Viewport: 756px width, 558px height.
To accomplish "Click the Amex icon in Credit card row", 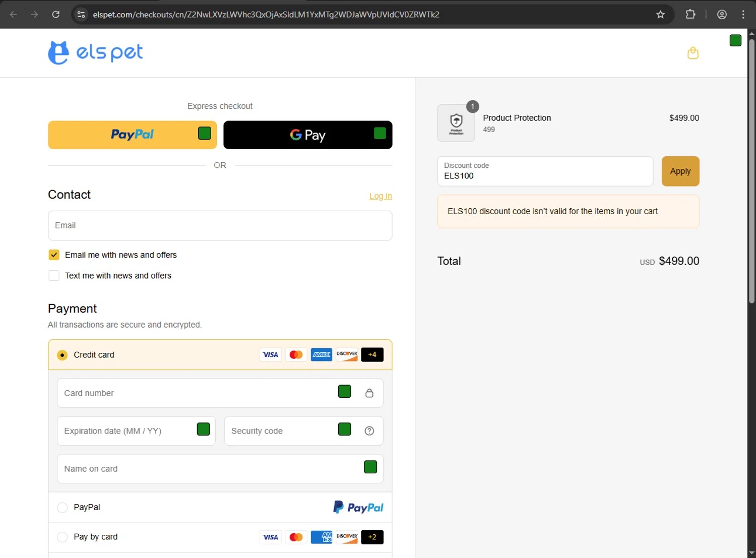I will coord(322,355).
